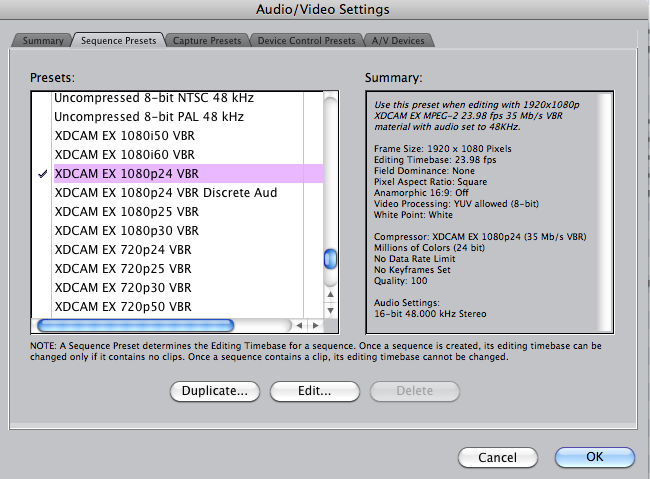Click presets list scroll up arrow
Screen dimensions: 650x479
coord(330,294)
